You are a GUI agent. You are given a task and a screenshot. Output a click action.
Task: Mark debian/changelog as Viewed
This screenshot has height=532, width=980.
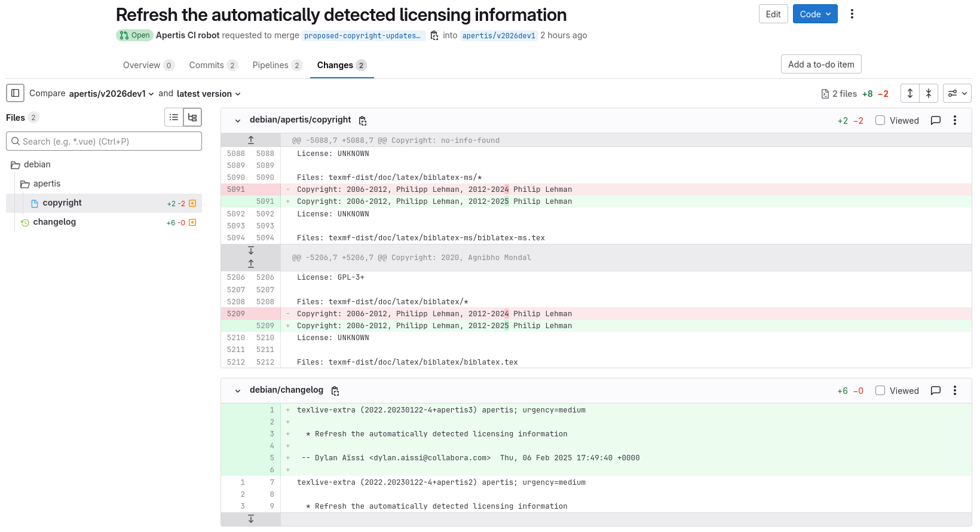click(x=880, y=390)
